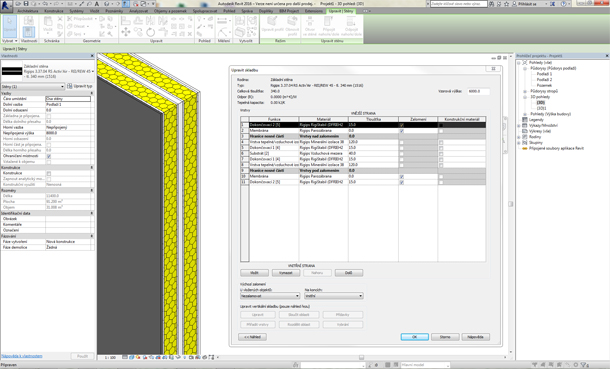Open the Revit application menu button
Image resolution: width=610 pixels, height=369 pixels.
tap(6, 5)
